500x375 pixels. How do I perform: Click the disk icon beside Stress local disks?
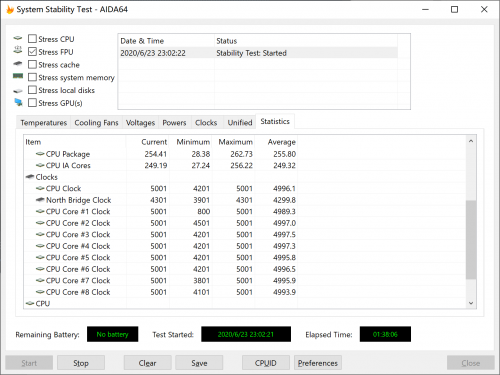(18, 91)
